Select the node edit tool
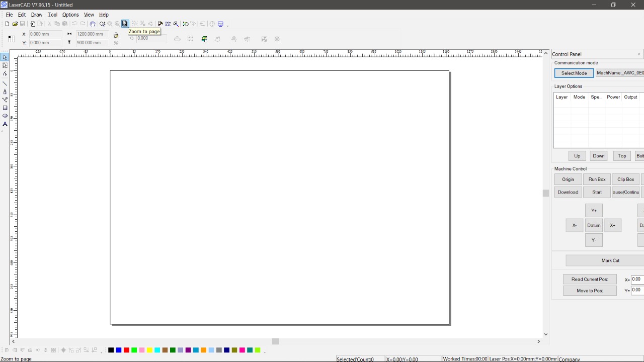Image resolution: width=644 pixels, height=362 pixels. 5,73
